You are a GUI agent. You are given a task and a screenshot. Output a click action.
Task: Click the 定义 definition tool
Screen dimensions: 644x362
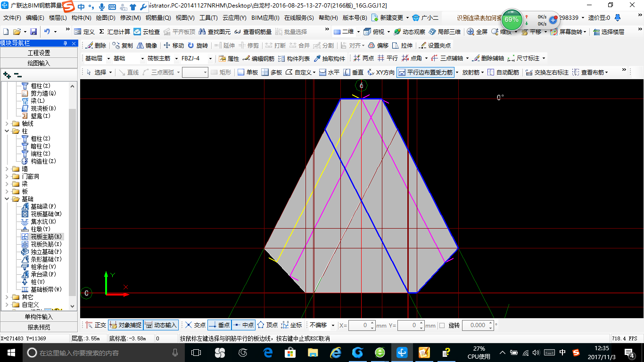pos(85,32)
